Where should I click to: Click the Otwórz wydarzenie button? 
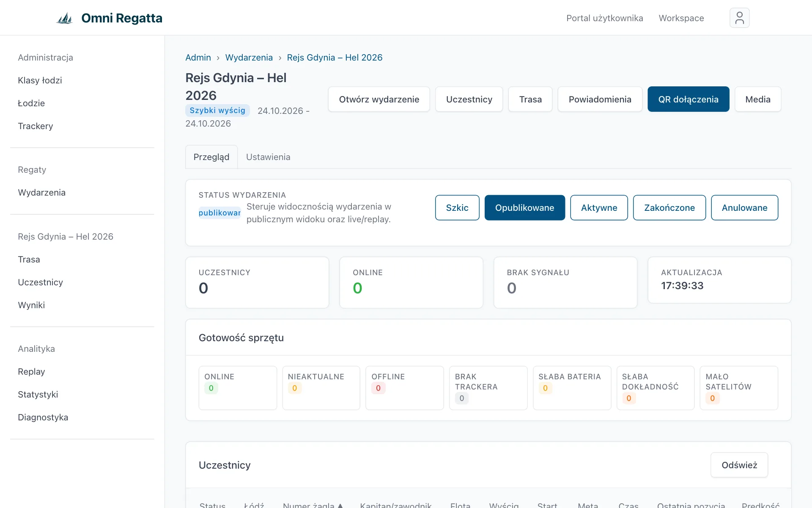379,99
